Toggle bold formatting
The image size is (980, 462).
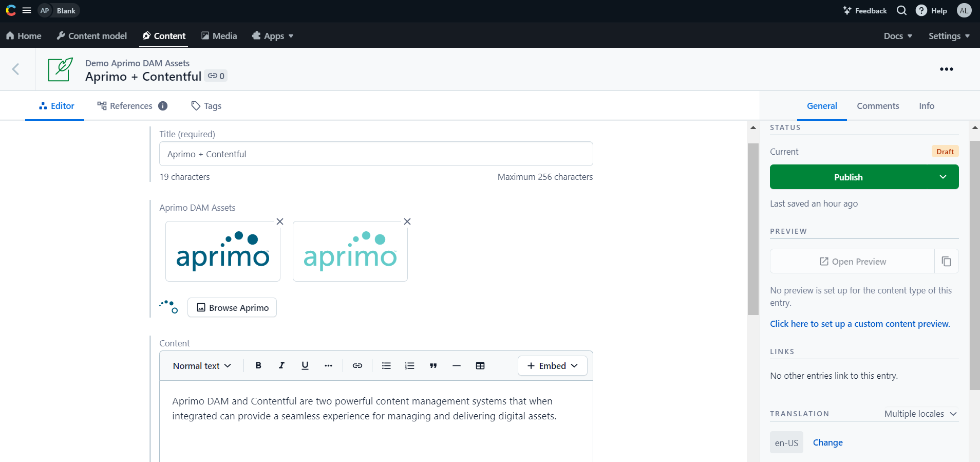258,365
